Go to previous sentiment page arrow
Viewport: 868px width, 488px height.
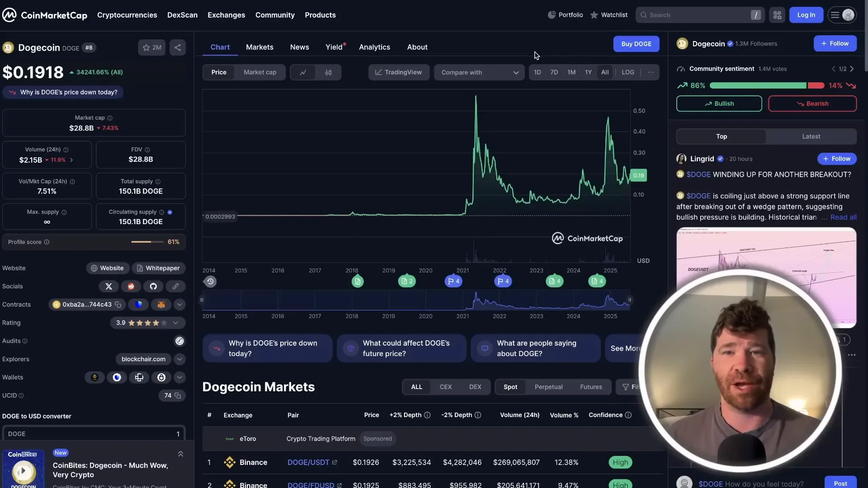(x=834, y=69)
